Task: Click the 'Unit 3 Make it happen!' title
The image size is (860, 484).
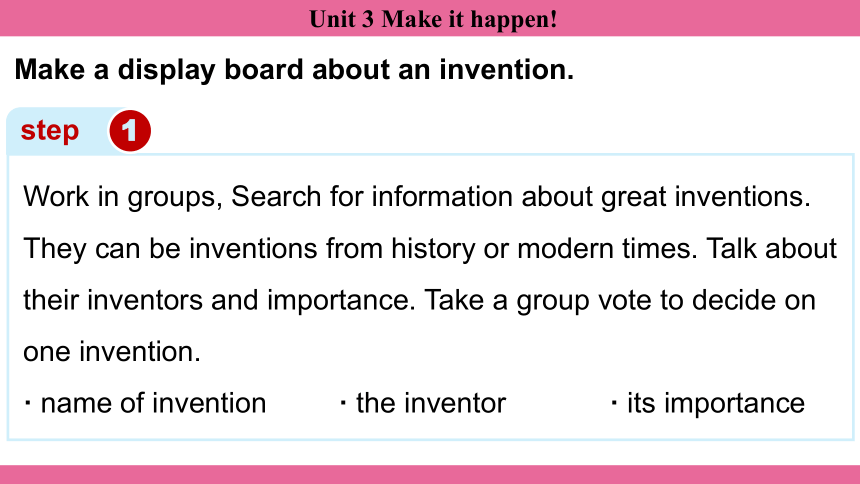Action: (433, 19)
